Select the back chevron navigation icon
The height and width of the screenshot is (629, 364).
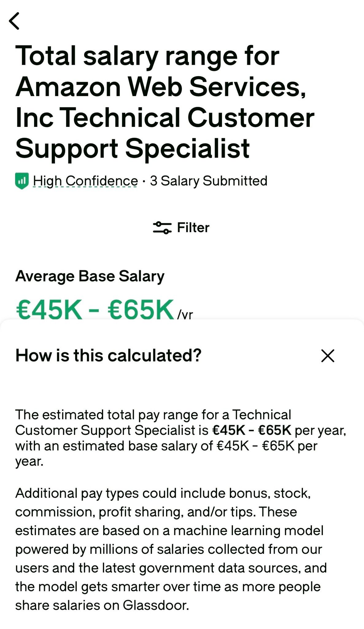(x=15, y=21)
